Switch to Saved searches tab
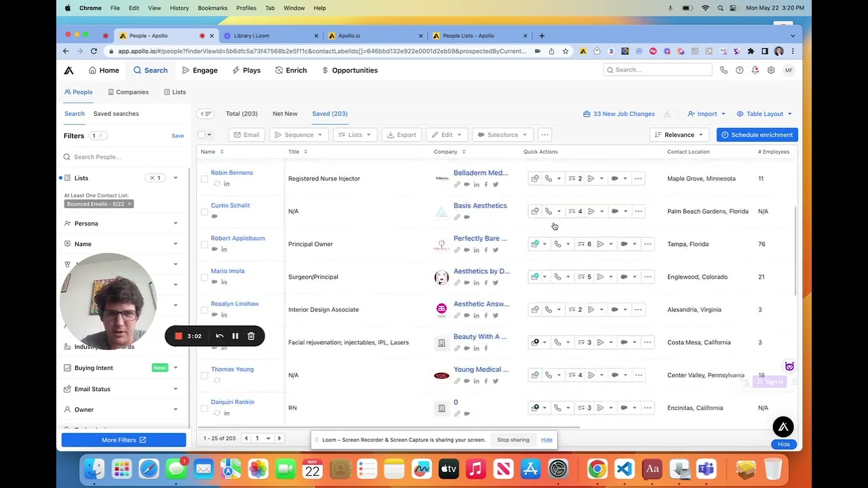Screen dimensions: 868x488 tap(116, 114)
